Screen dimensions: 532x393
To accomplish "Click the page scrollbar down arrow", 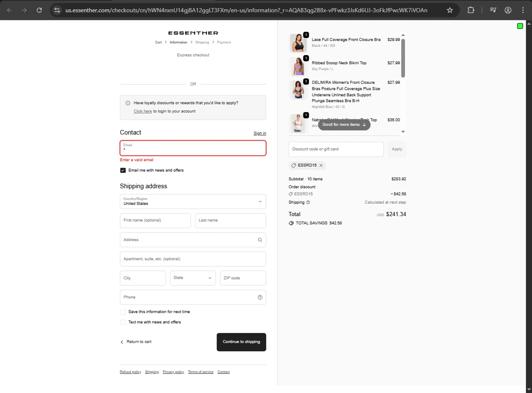I will point(529,389).
